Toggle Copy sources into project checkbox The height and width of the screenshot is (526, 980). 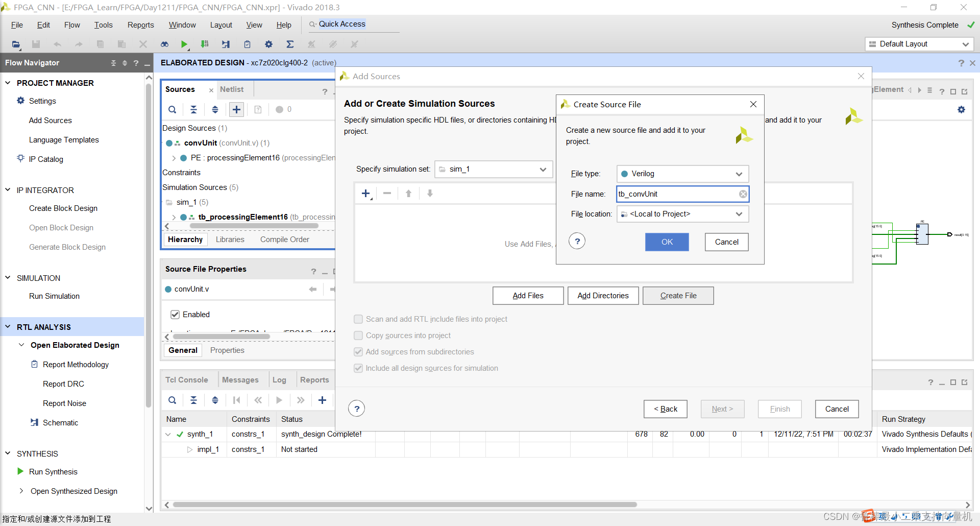click(x=358, y=336)
